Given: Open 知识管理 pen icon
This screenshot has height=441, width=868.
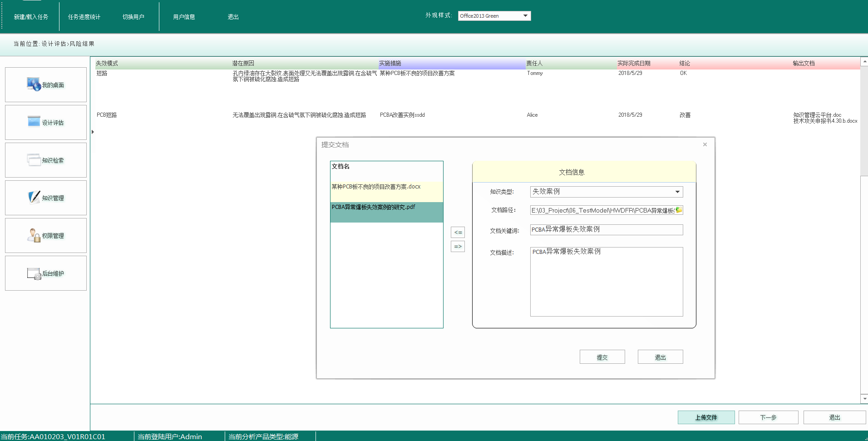Looking at the screenshot, I should pyautogui.click(x=34, y=198).
